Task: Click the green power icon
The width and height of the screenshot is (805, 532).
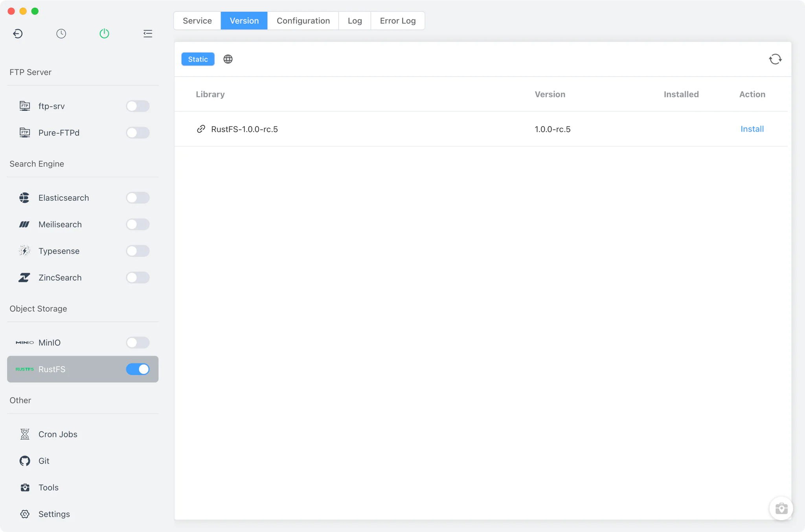Action: tap(104, 34)
